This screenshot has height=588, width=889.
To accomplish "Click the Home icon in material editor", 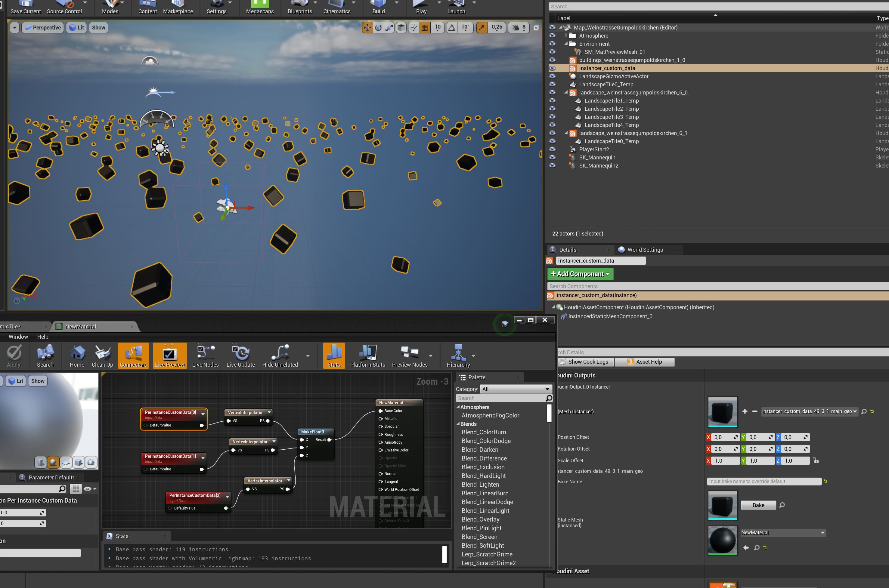I will click(77, 356).
